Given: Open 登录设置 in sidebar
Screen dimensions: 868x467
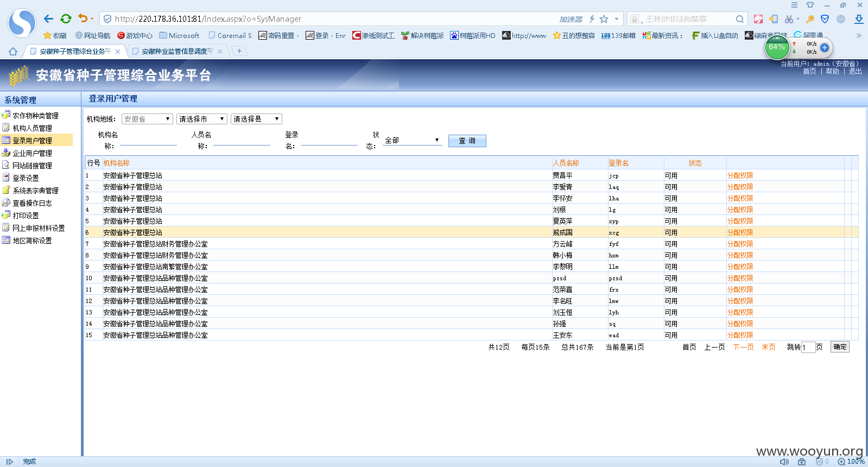Looking at the screenshot, I should click(x=26, y=178).
